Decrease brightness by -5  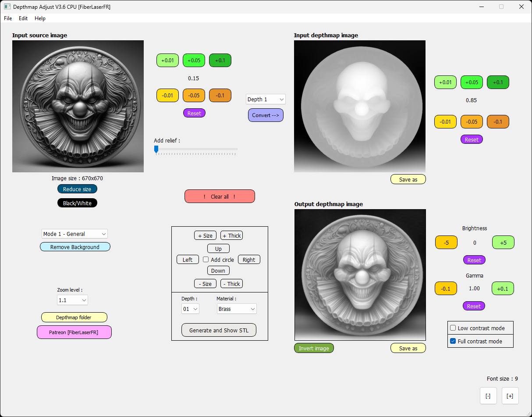tap(446, 242)
